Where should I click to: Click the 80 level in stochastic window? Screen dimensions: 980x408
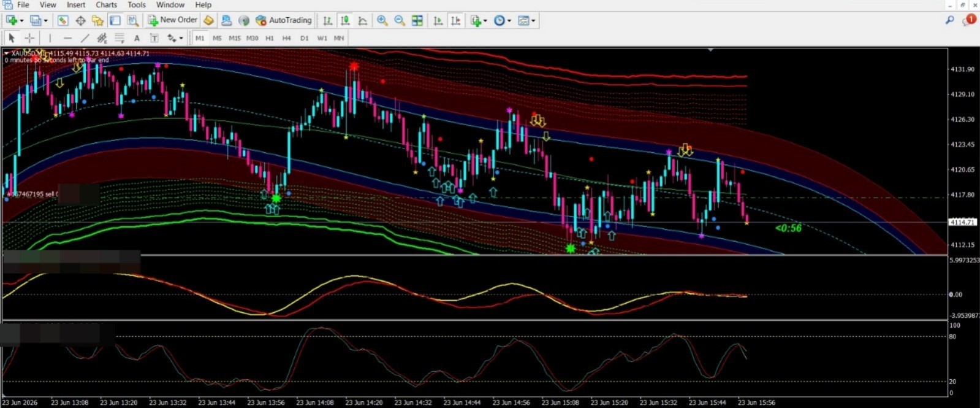pos(952,337)
